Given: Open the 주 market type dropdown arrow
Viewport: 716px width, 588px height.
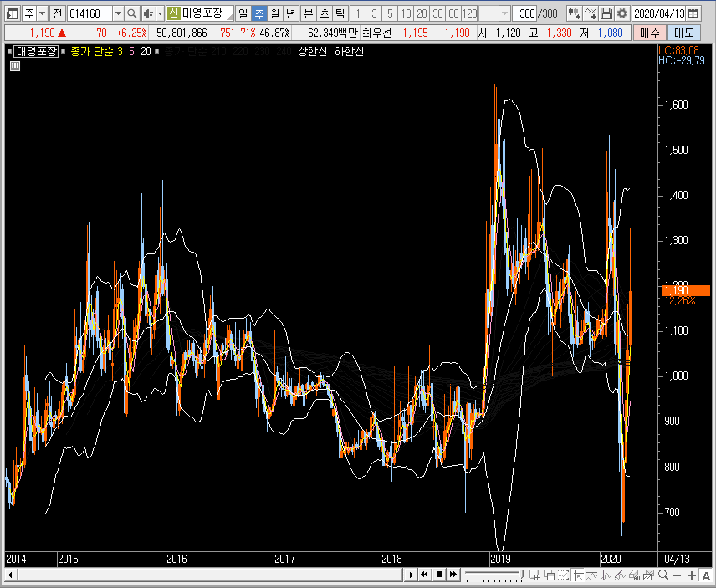Looking at the screenshot, I should pyautogui.click(x=42, y=13).
